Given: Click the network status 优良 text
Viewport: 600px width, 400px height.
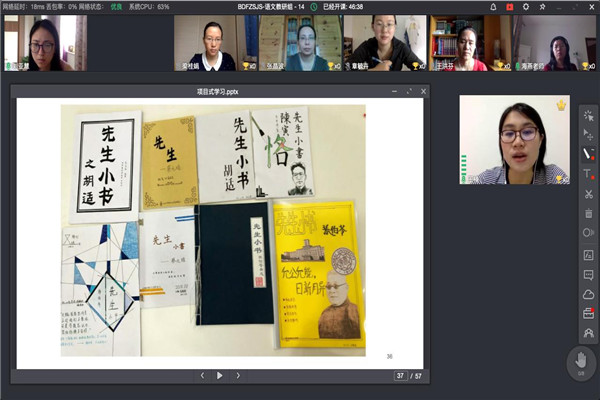Looking at the screenshot, I should click(x=116, y=7).
